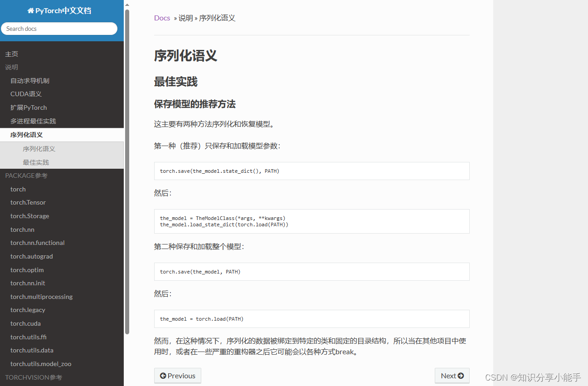Click the torch.save(the_model, PATH) code block
588x386 pixels.
(312, 272)
